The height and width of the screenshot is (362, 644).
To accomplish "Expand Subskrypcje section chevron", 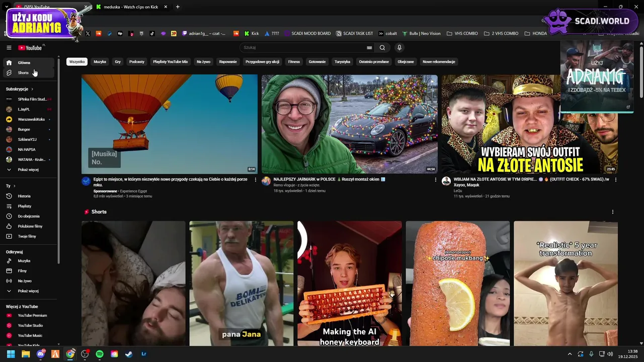I will pyautogui.click(x=32, y=89).
